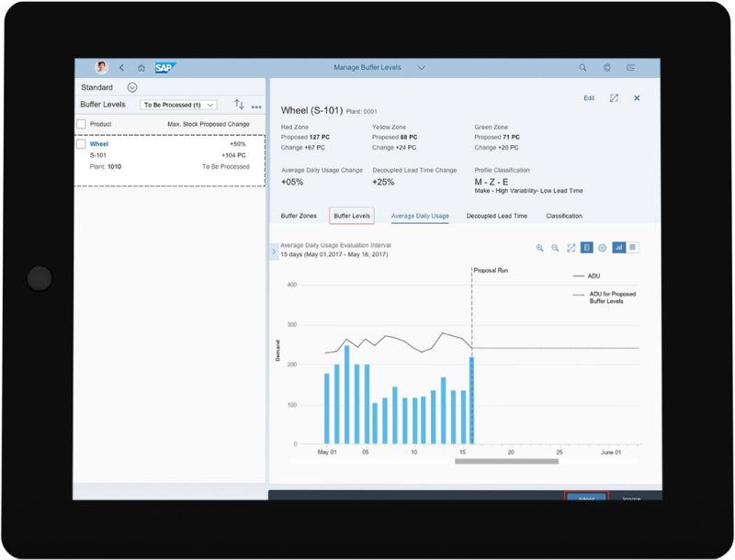
Task: Click the search icon in header
Action: (582, 68)
